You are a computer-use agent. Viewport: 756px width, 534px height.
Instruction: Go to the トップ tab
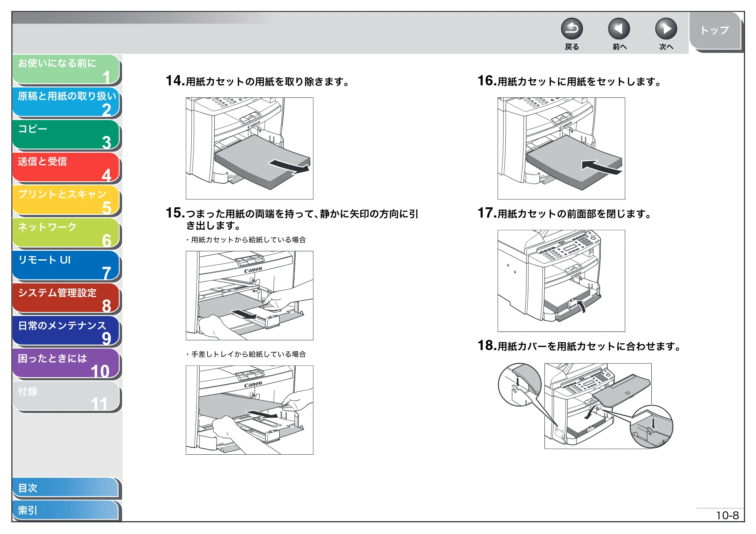pyautogui.click(x=715, y=30)
